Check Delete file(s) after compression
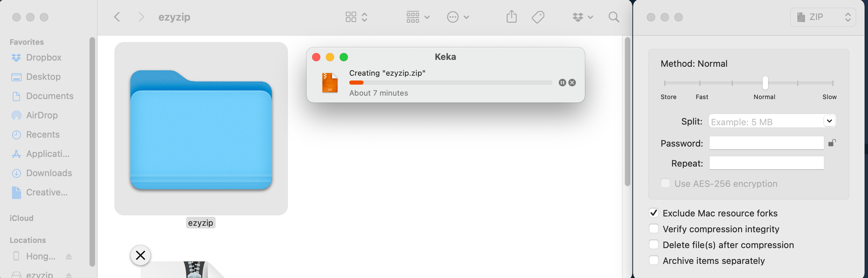The width and height of the screenshot is (868, 278). tap(653, 245)
